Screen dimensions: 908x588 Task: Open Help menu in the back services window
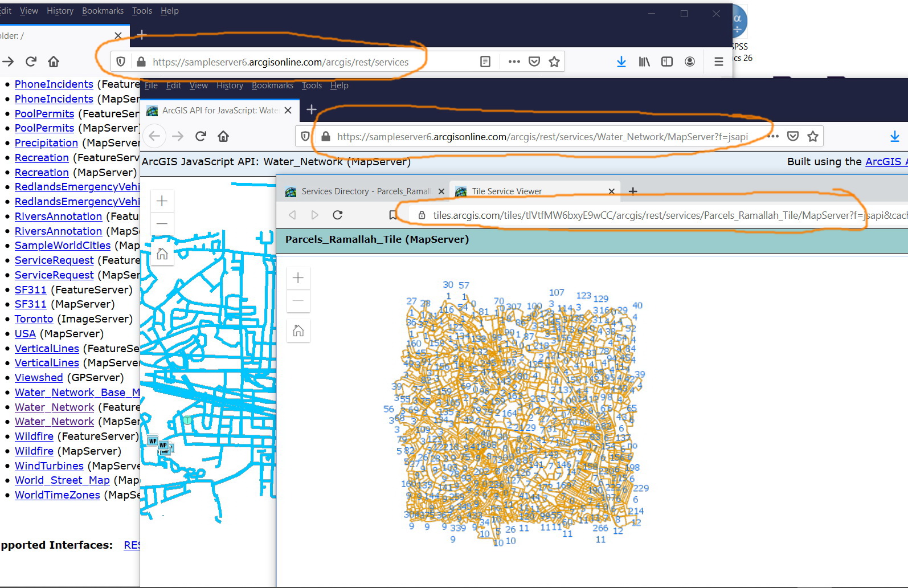(169, 11)
